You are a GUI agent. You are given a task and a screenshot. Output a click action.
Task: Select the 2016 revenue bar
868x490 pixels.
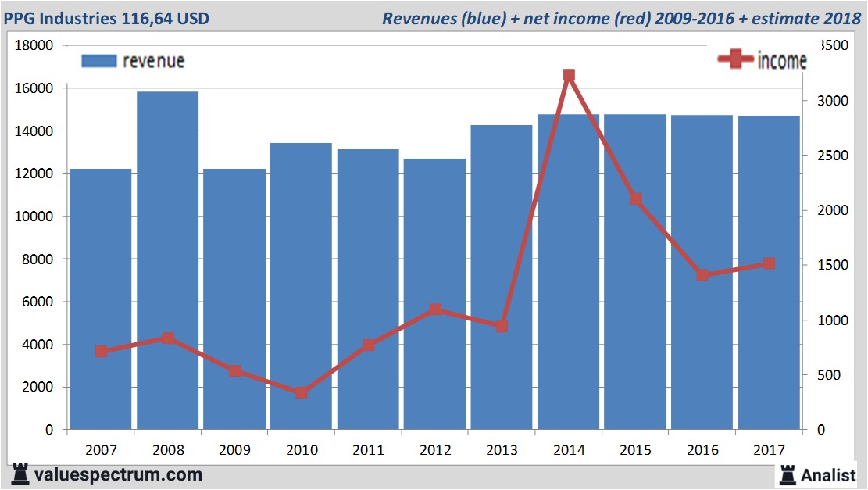pyautogui.click(x=702, y=272)
